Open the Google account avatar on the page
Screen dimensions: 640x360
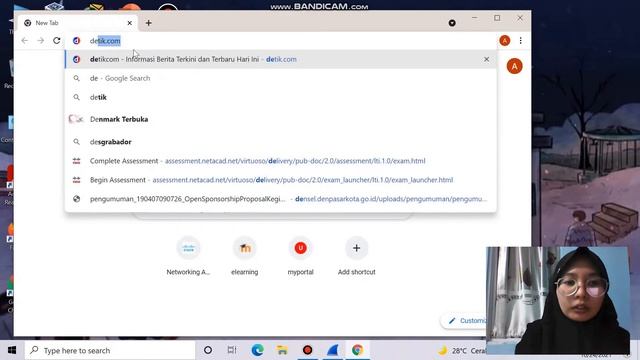point(514,66)
